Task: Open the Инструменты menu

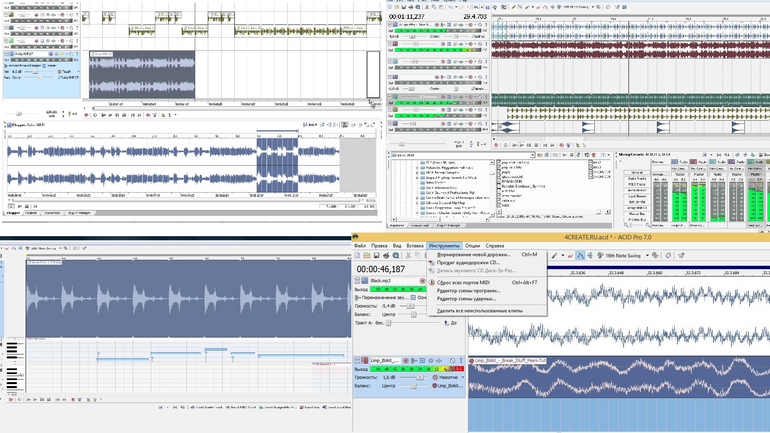Action: 444,245
